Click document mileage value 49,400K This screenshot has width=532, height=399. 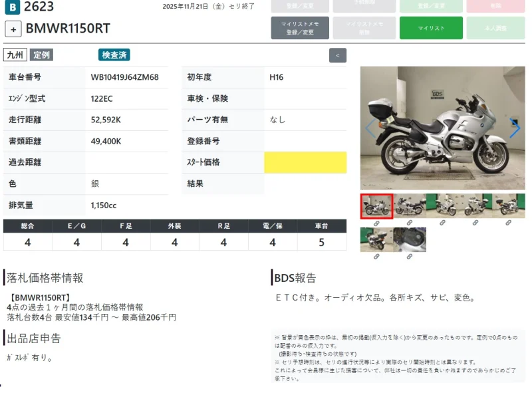106,142
